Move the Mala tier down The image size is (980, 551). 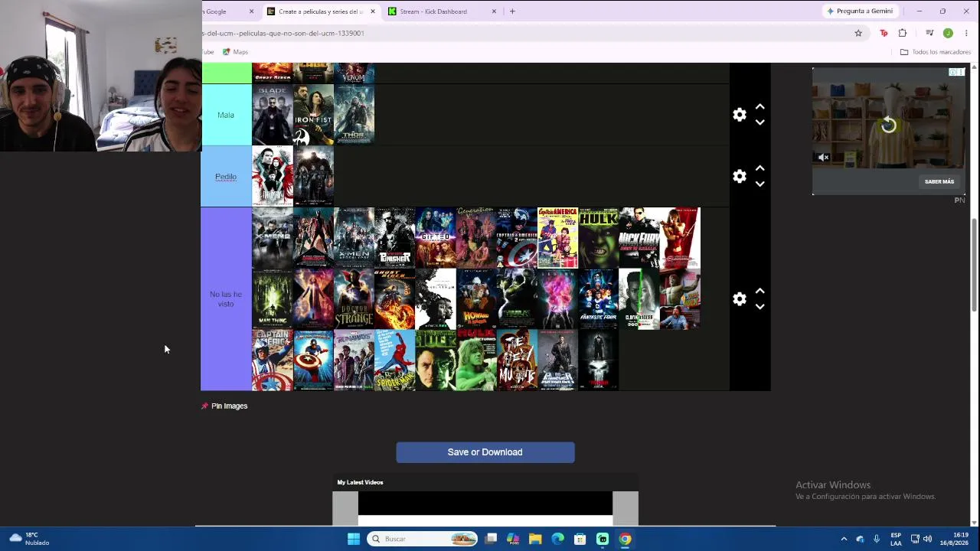tap(759, 122)
